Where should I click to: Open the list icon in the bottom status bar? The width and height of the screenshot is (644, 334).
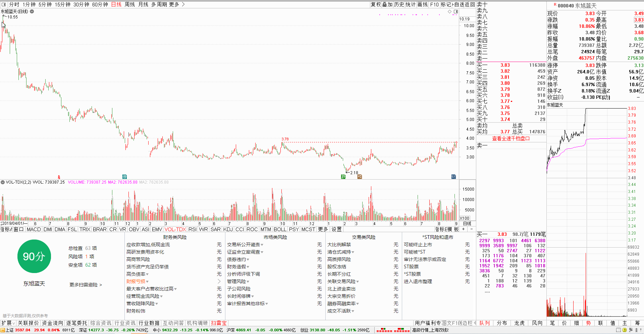tap(619, 330)
